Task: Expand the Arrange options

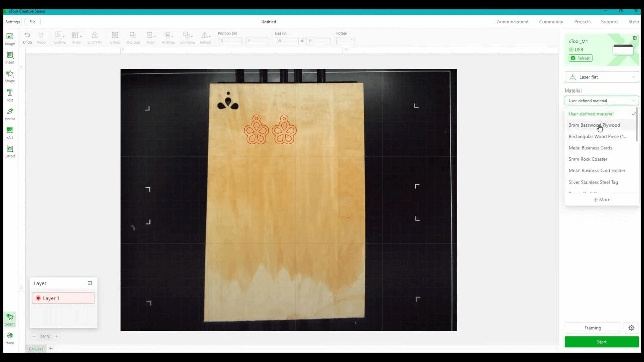Action: [168, 38]
